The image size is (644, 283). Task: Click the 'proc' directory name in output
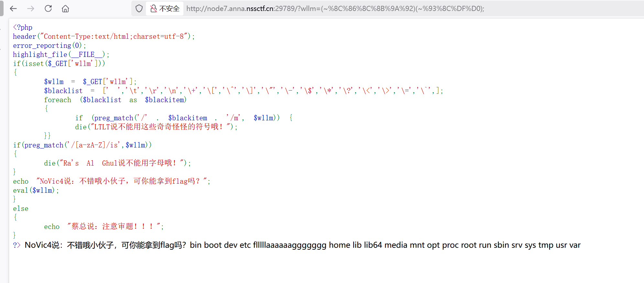[x=450, y=245]
